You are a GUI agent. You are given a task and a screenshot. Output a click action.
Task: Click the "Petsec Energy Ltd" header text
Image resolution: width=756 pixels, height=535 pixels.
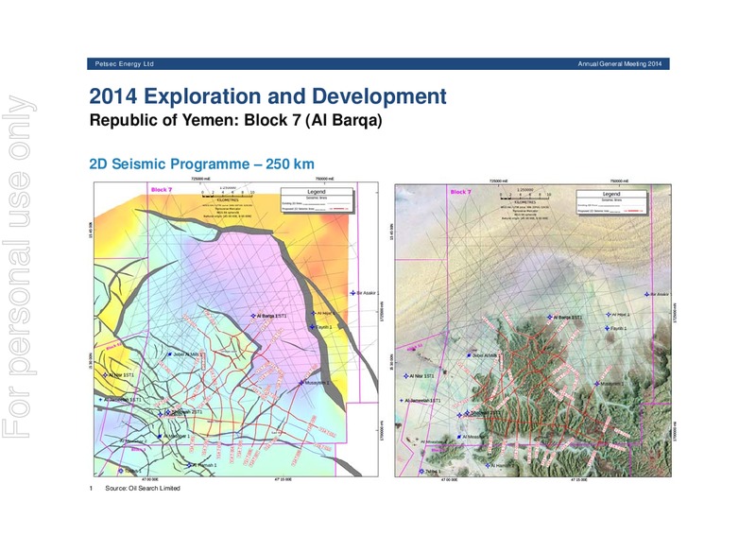125,63
